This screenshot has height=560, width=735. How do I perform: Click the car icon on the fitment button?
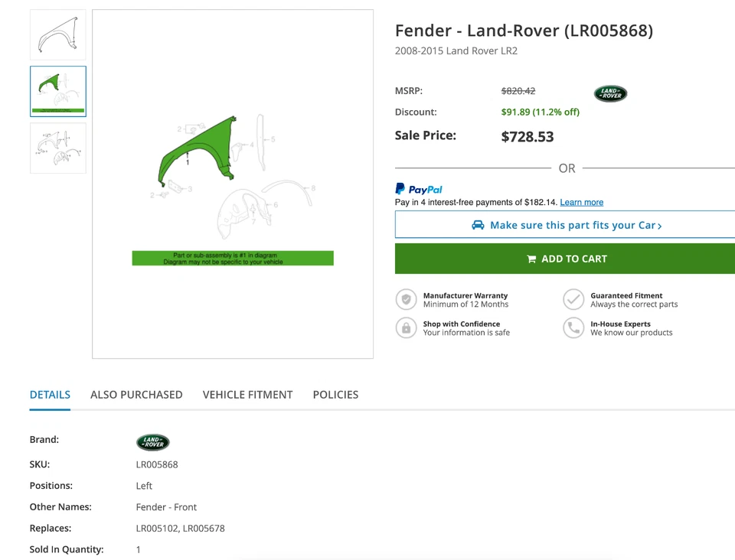479,225
